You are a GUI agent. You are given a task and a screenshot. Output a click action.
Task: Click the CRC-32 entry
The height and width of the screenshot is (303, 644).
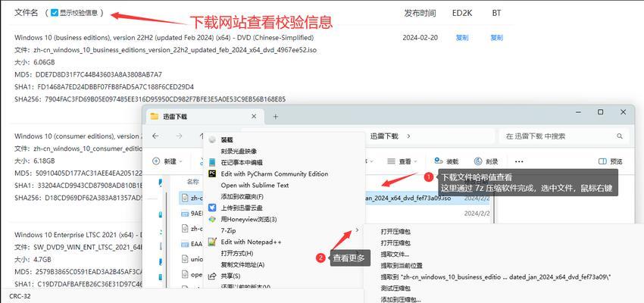tap(20, 296)
